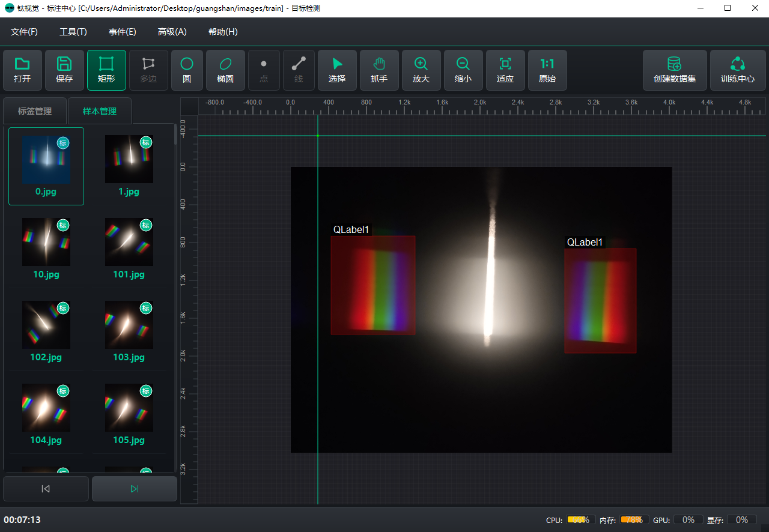Image resolution: width=769 pixels, height=532 pixels.
Task: Select the 101.jpg thumbnail
Action: pos(129,242)
